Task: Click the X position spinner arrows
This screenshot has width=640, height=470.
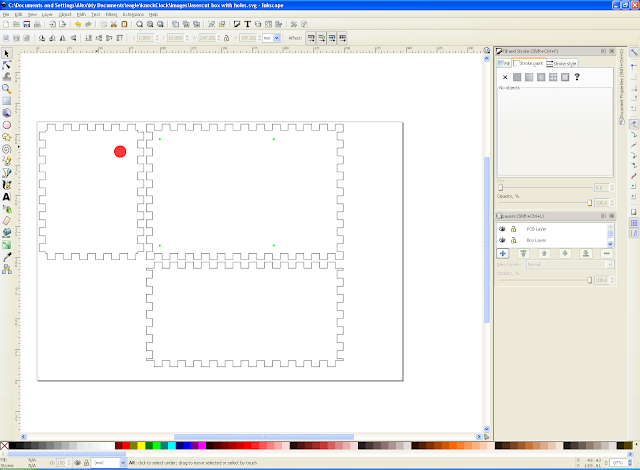Action: [x=157, y=38]
